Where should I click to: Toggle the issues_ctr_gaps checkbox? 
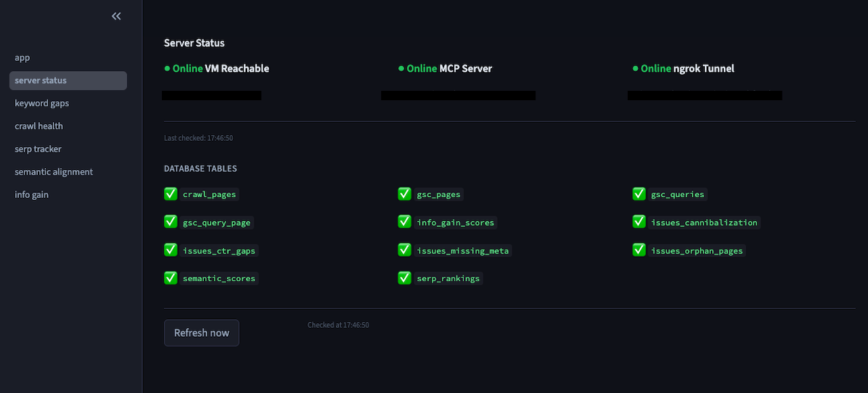pos(170,249)
